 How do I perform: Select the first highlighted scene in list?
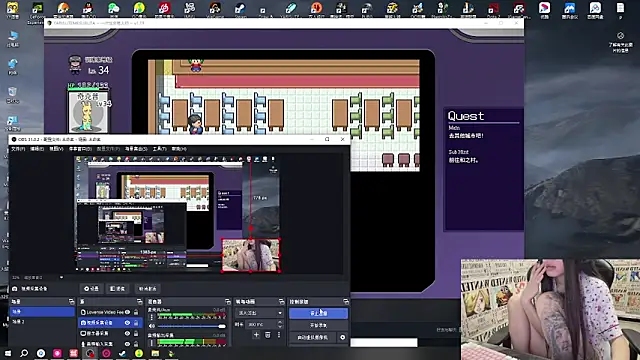click(x=42, y=312)
